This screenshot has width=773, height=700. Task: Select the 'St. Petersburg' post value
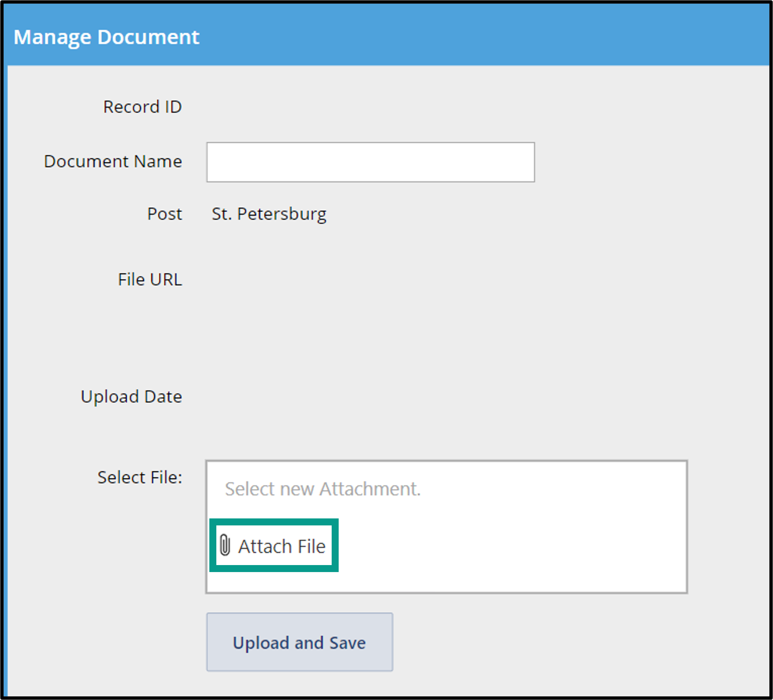point(269,214)
